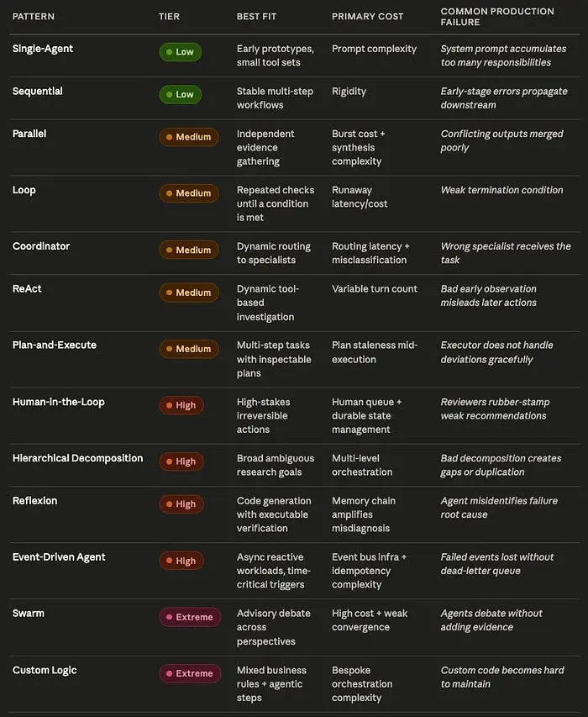Click the Medium badge in Loop row
Image resolution: width=588 pixels, height=717 pixels.
pyautogui.click(x=189, y=193)
